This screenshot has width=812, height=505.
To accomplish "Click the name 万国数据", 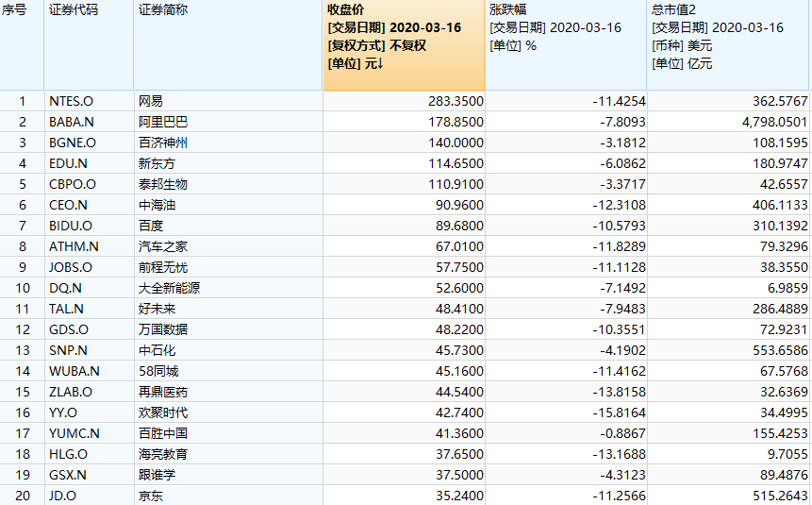I will [163, 329].
